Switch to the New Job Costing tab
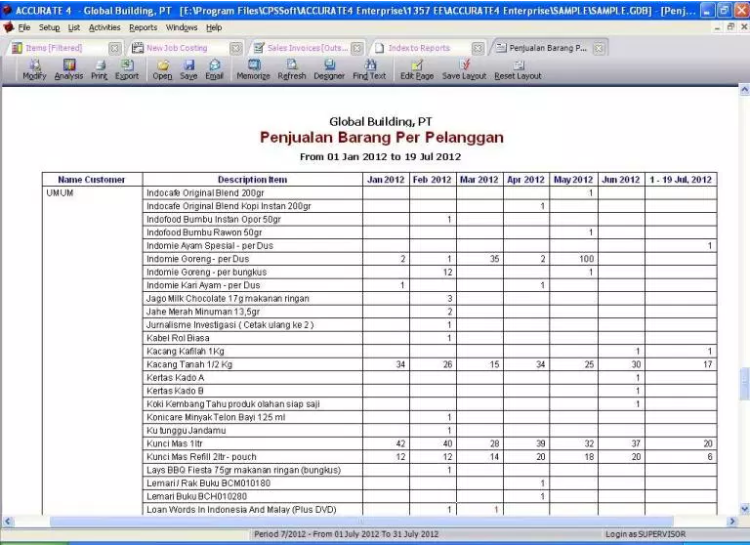The width and height of the screenshot is (750, 545). (x=176, y=47)
